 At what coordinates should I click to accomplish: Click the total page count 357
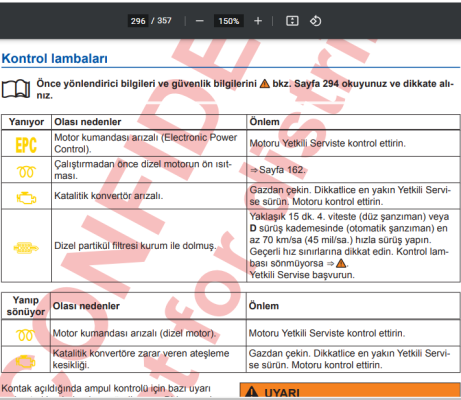click(x=164, y=21)
